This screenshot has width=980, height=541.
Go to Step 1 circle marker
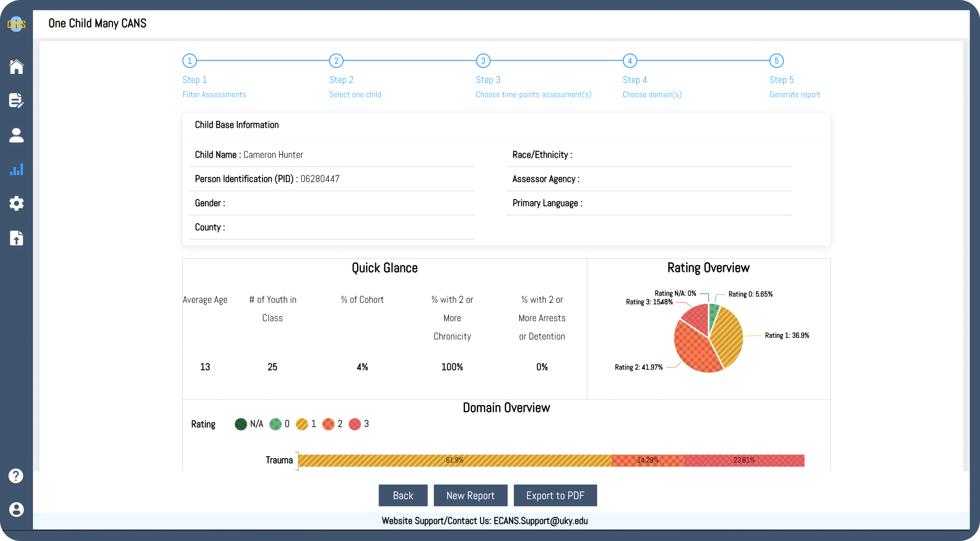click(190, 61)
